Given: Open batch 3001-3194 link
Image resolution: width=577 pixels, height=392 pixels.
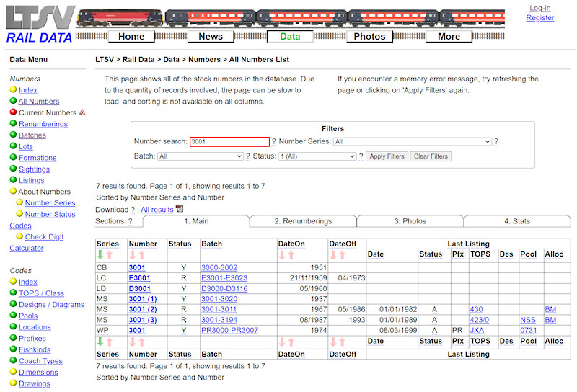Looking at the screenshot, I should (x=219, y=320).
